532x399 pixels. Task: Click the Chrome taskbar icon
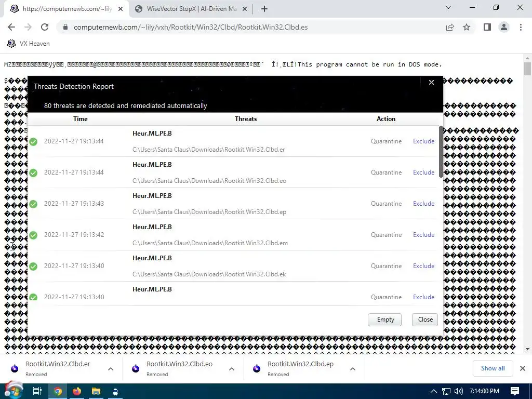click(x=58, y=392)
